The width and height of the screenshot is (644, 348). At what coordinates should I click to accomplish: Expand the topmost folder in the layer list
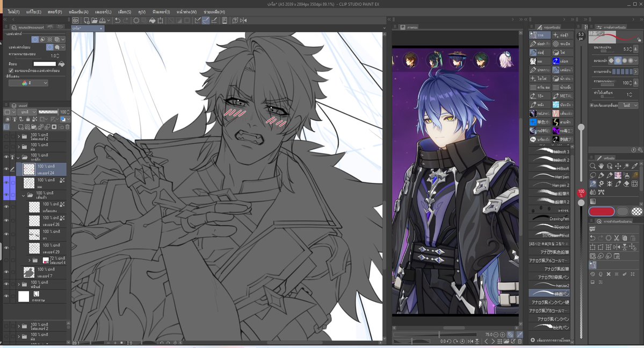click(x=18, y=136)
